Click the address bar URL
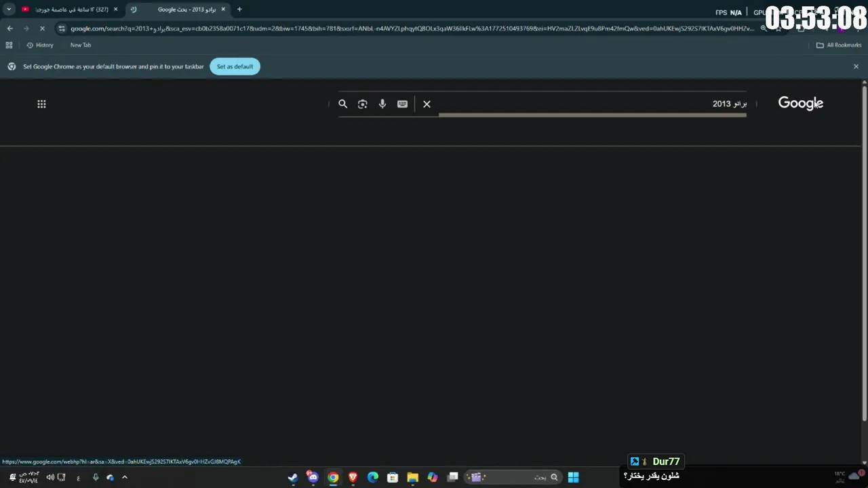This screenshot has width=868, height=488. (412, 28)
